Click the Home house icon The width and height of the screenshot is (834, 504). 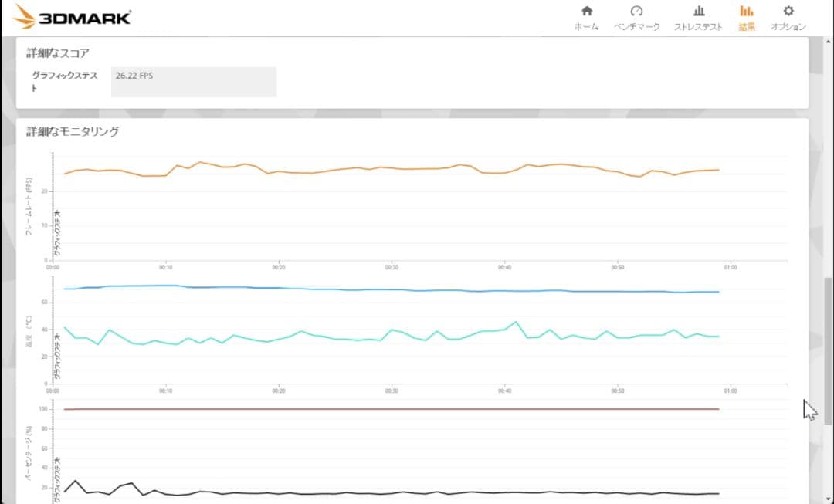(587, 11)
